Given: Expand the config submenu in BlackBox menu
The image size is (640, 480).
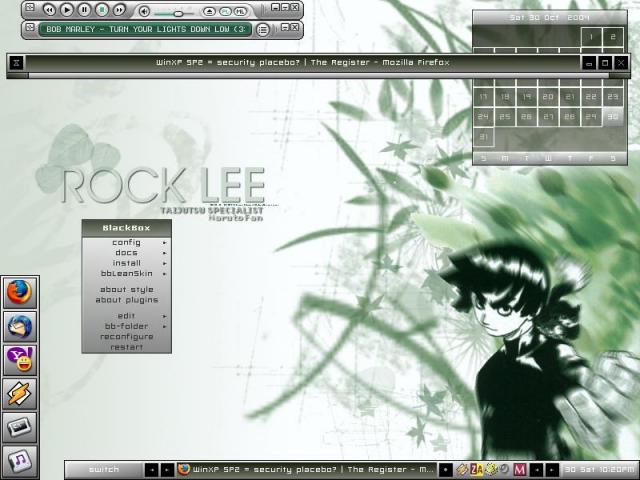Looking at the screenshot, I should [x=127, y=242].
